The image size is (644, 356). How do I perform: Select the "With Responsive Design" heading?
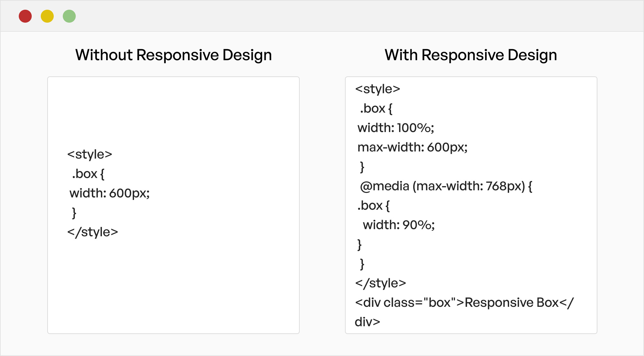pyautogui.click(x=471, y=55)
